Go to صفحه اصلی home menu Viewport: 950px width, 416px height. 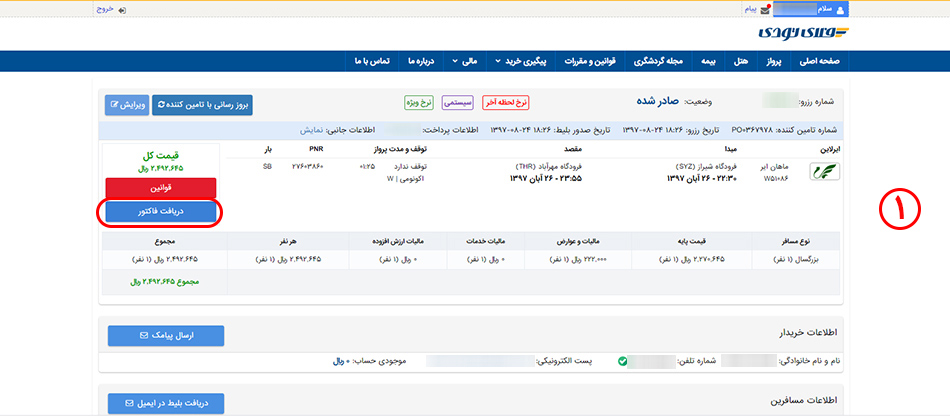[x=818, y=61]
